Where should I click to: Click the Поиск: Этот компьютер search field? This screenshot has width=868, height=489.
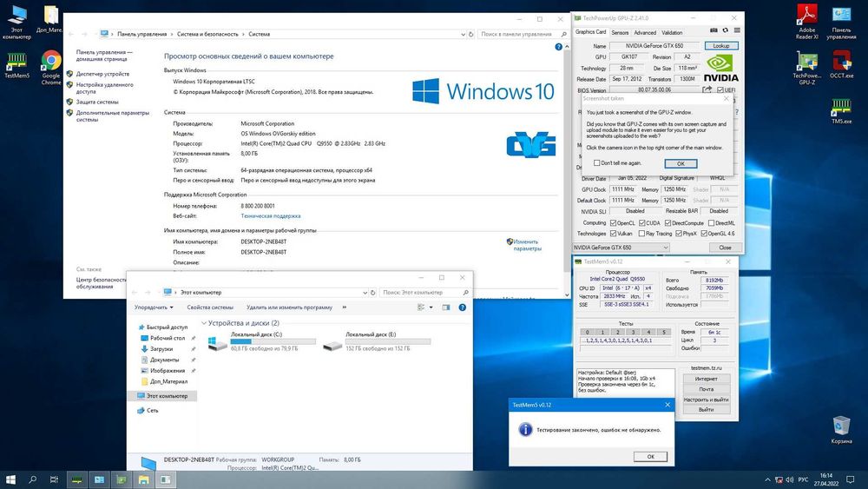(x=424, y=293)
